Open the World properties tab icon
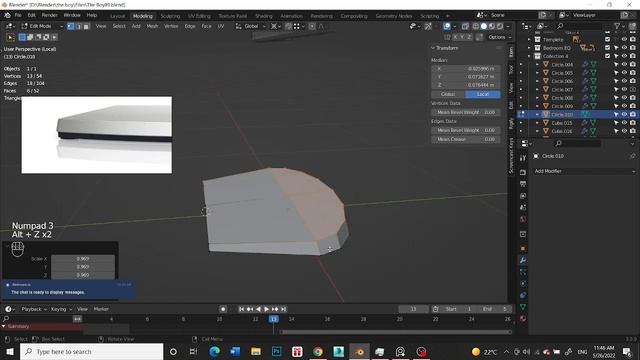Viewport: 640px width, 360px height. point(523,219)
